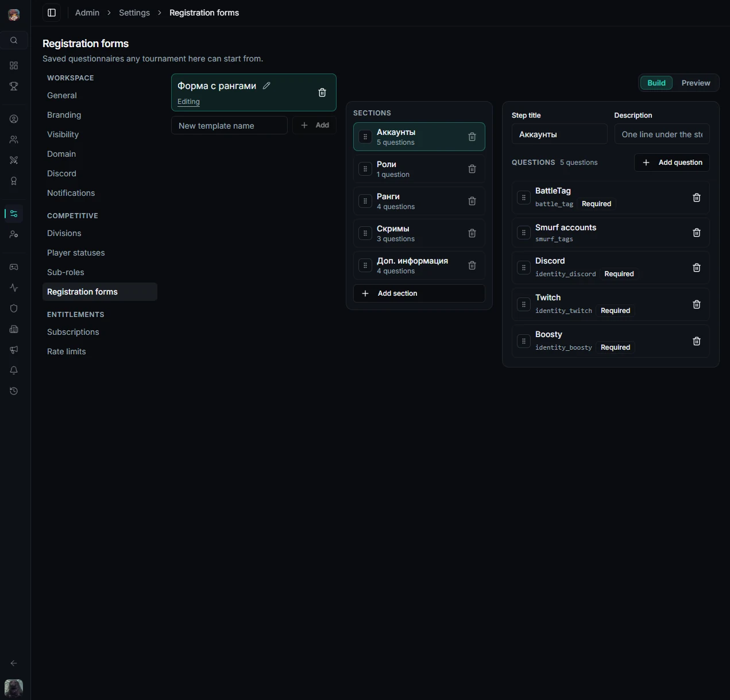Select the Скримы section
The image size is (730, 700).
point(419,233)
